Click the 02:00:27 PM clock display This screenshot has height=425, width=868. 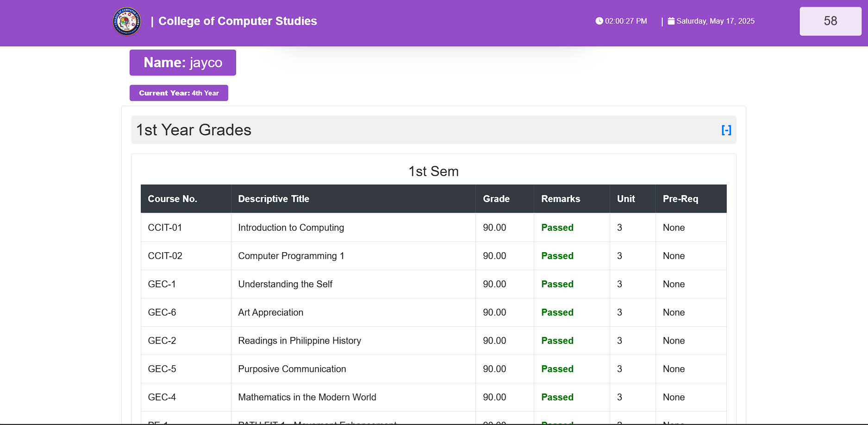625,21
